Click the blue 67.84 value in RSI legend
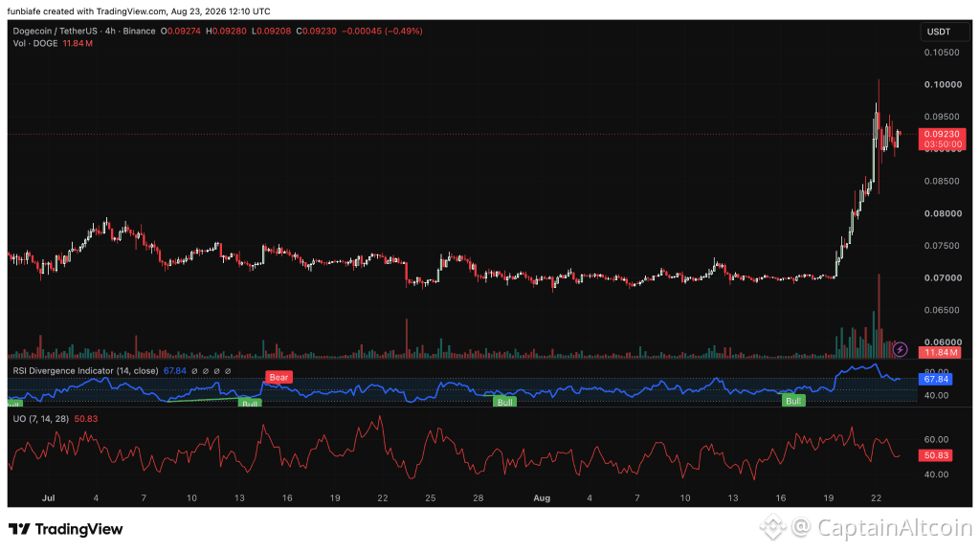 pos(175,371)
